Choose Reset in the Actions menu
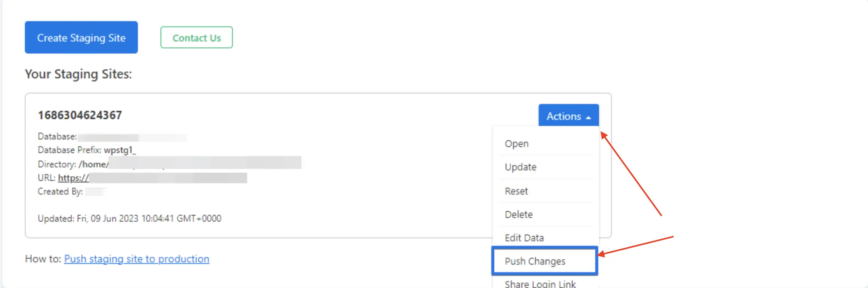Screen dimensions: 868x288 (x=516, y=191)
